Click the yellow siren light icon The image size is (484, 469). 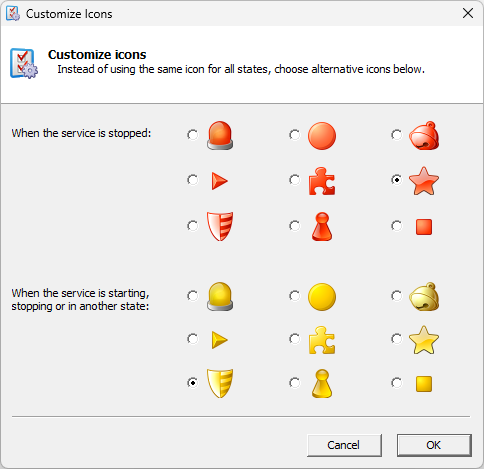point(220,296)
